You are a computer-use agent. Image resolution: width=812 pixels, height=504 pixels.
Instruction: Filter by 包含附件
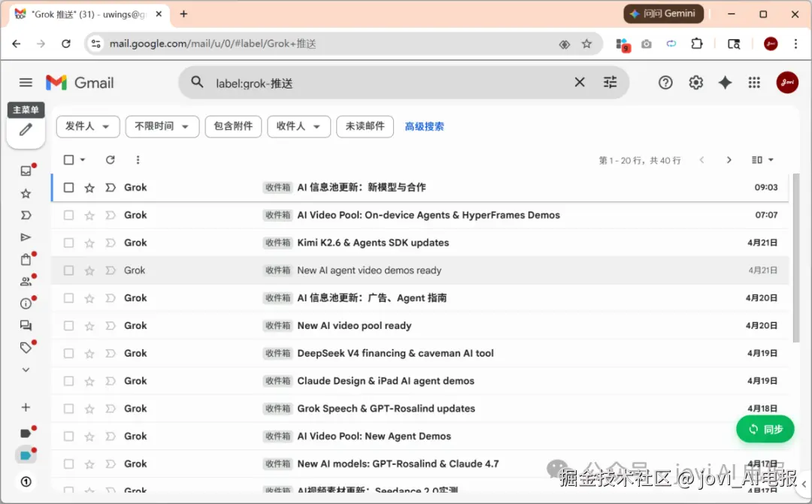click(233, 126)
